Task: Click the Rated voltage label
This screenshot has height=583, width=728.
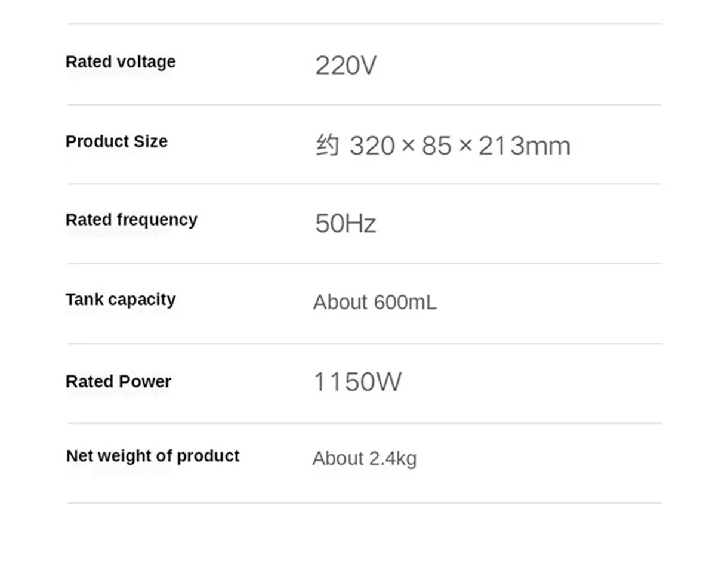Action: coord(121,62)
